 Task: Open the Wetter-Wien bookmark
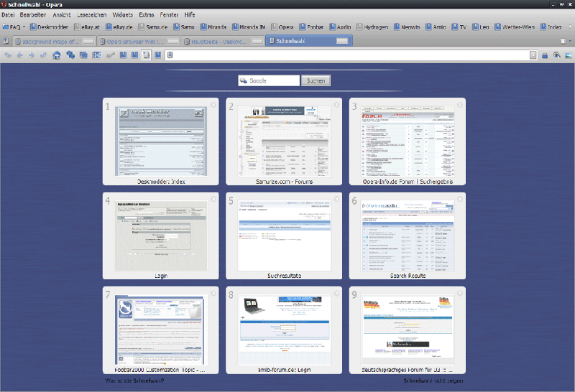(515, 27)
